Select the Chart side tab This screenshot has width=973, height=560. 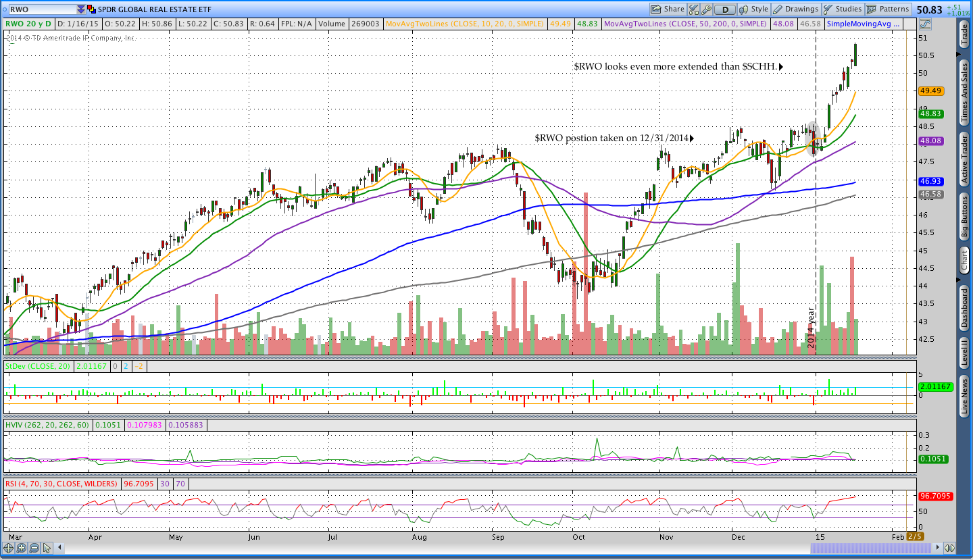pyautogui.click(x=964, y=260)
